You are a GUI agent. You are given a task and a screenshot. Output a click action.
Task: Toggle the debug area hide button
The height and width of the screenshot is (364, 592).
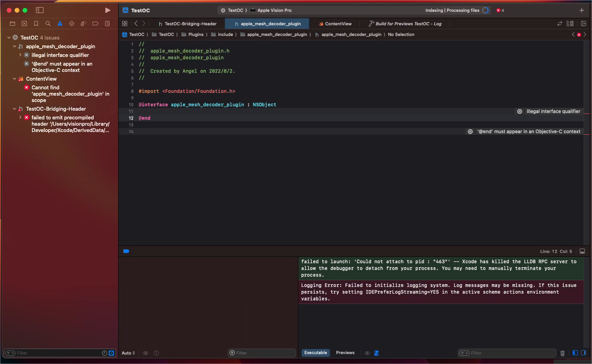582,251
